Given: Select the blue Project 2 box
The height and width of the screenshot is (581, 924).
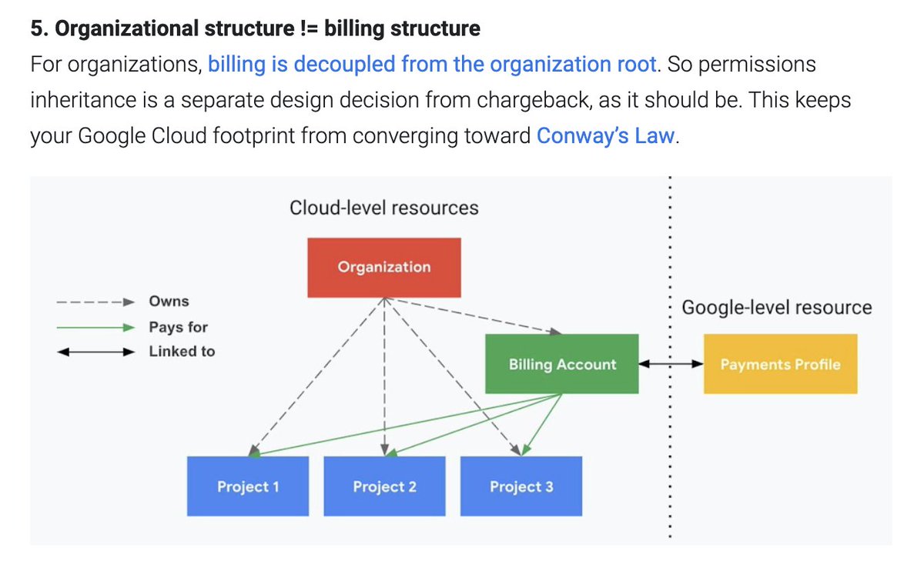Looking at the screenshot, I should tap(384, 486).
